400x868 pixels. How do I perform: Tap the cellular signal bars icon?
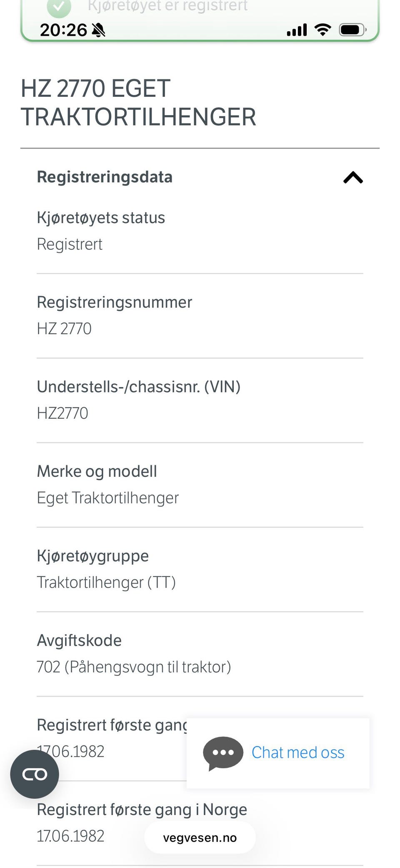pos(297,30)
